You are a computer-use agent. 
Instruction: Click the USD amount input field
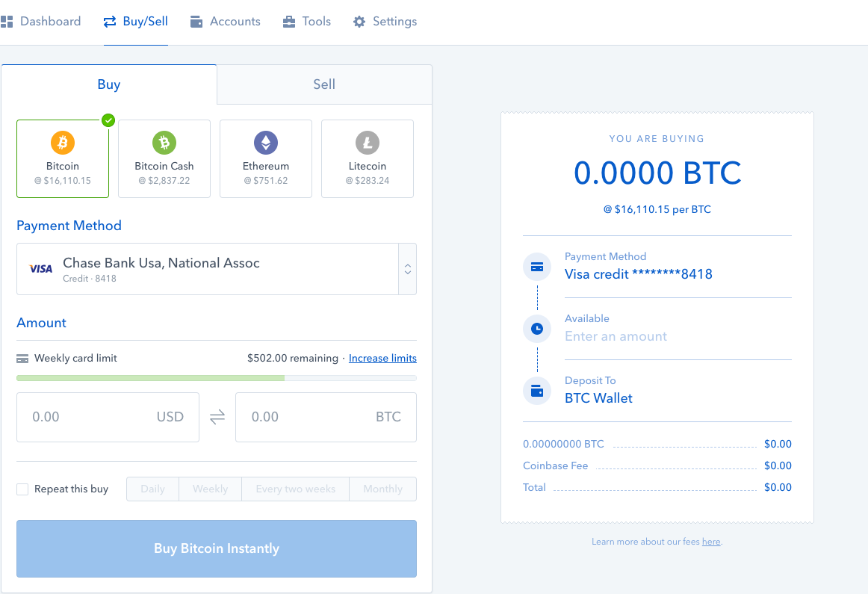coord(108,418)
